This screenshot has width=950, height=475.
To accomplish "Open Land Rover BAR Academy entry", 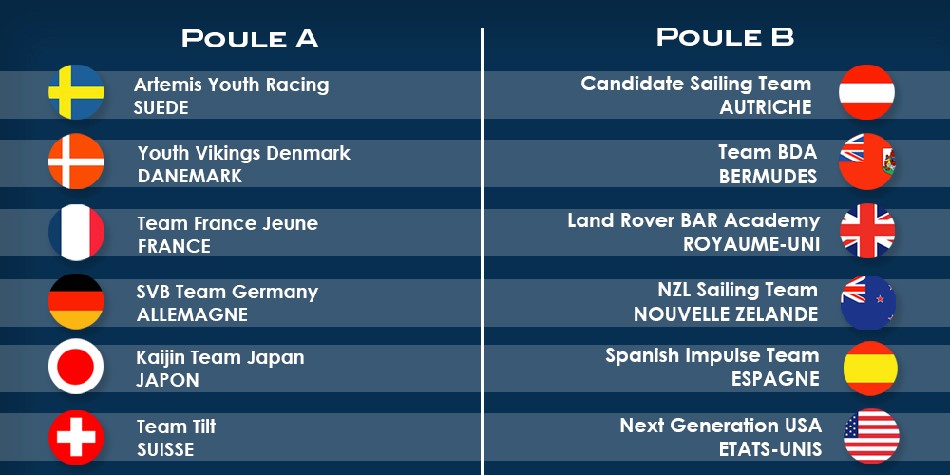I will coord(694,232).
